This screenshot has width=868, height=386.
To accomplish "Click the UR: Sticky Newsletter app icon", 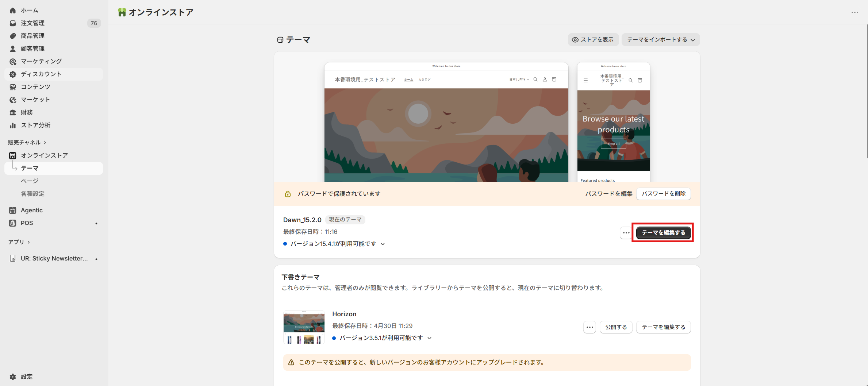I will point(13,258).
